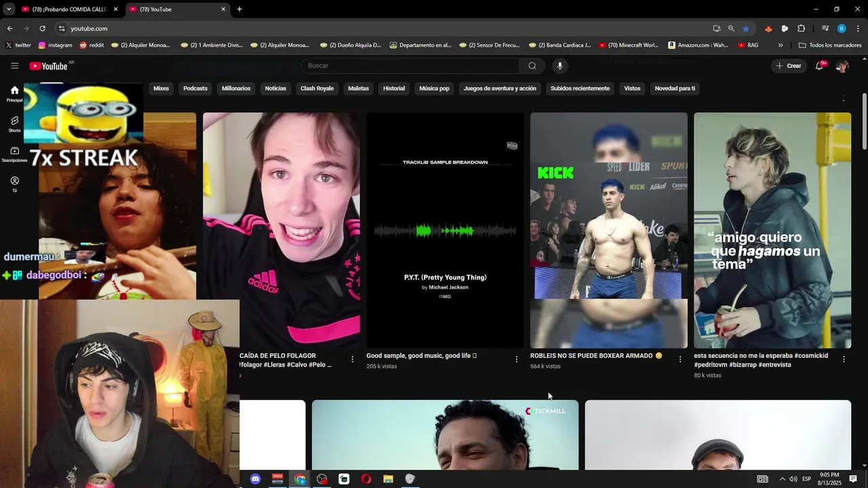868x488 pixels.
Task: Open the Minecraft Worl... bookmark
Action: (x=629, y=45)
